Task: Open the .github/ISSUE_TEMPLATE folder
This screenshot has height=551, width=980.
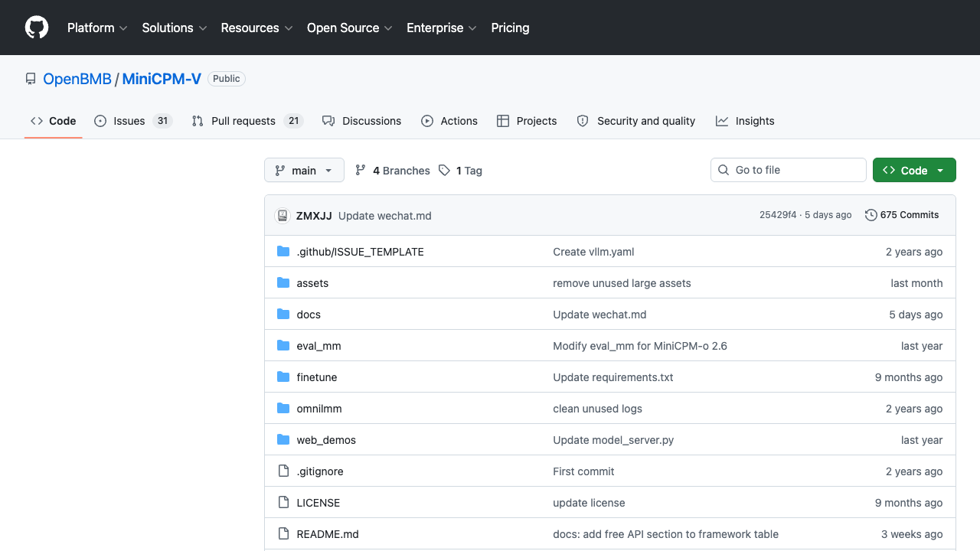Action: coord(360,252)
